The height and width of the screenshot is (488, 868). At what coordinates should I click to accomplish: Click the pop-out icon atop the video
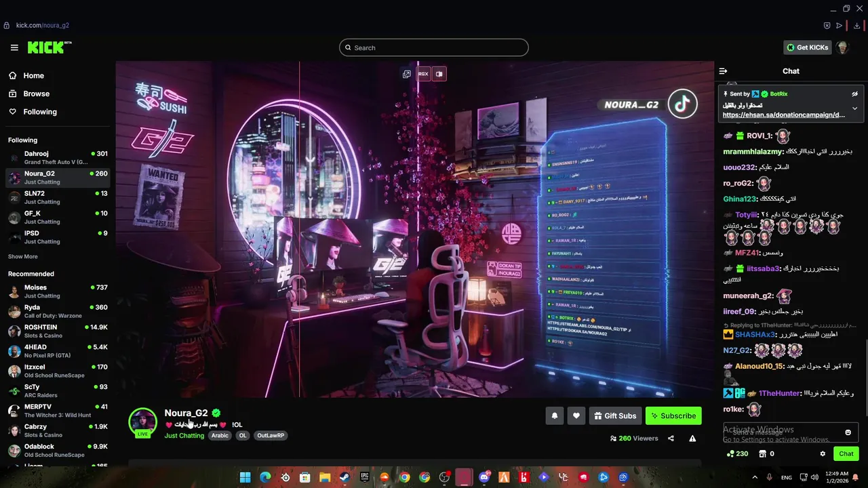point(407,74)
